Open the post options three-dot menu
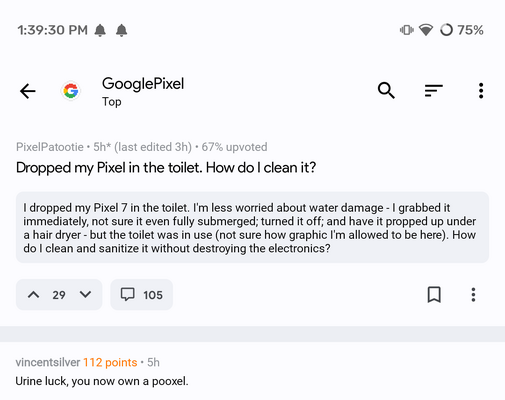 473,295
